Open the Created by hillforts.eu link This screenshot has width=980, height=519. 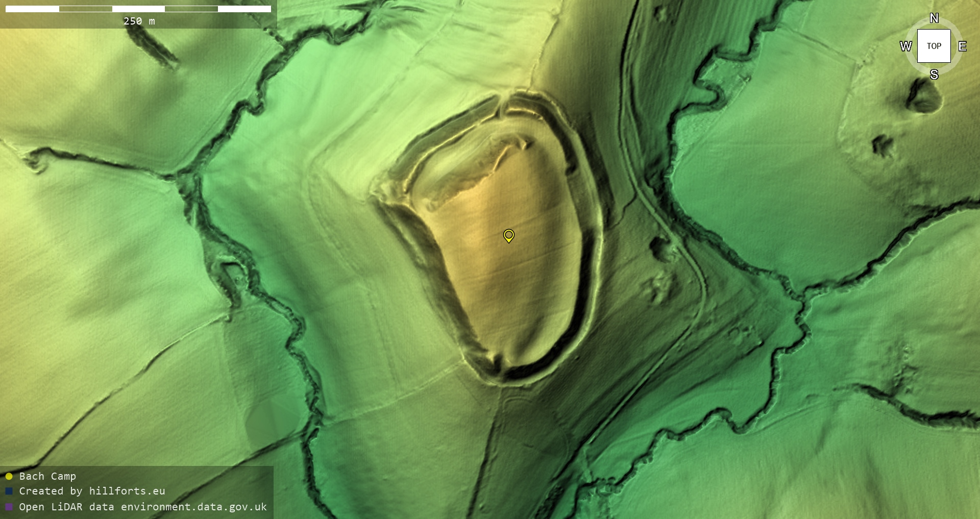[92, 491]
